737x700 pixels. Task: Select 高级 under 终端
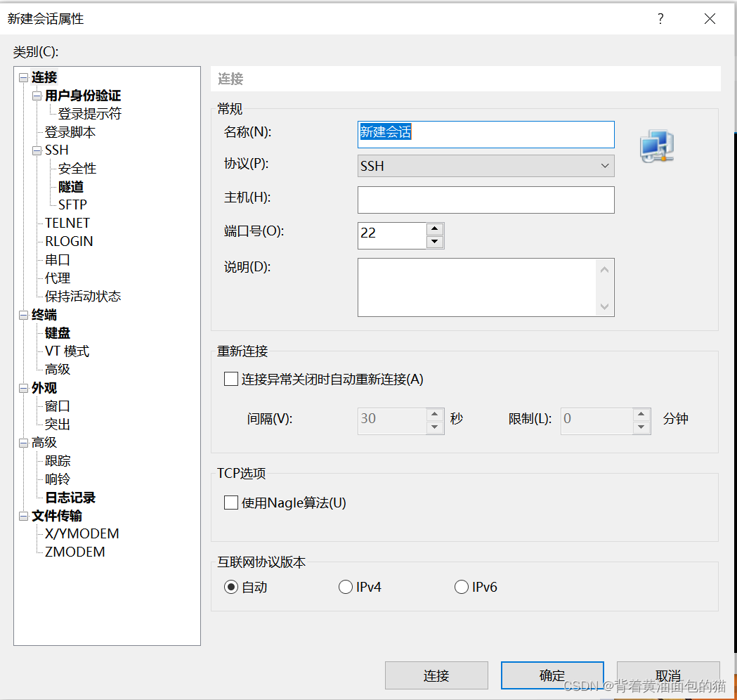58,370
